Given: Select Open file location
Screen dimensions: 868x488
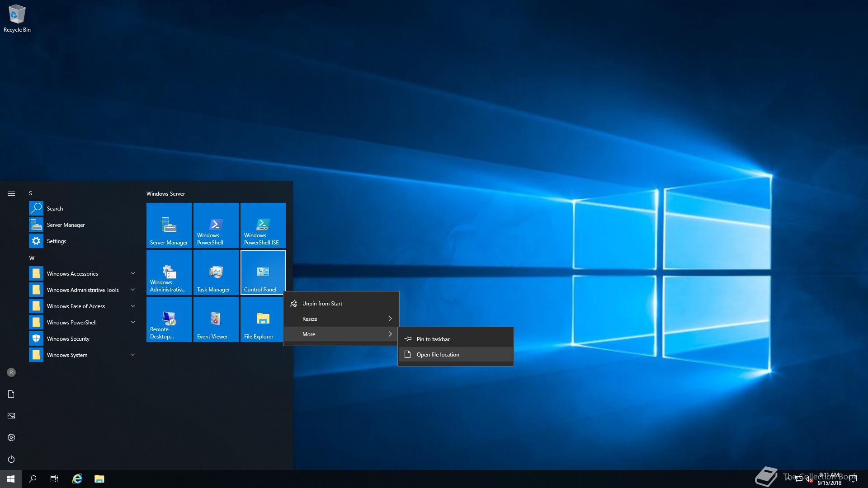Looking at the screenshot, I should pos(456,354).
